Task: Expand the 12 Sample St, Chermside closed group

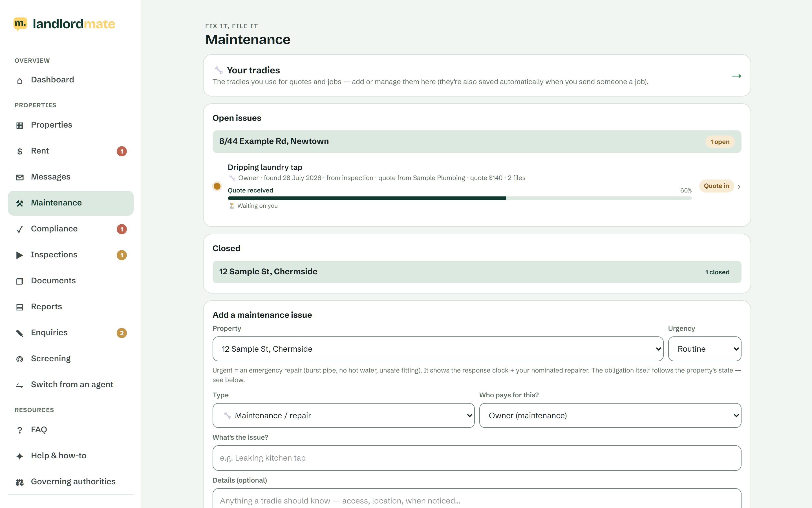Action: [477, 272]
